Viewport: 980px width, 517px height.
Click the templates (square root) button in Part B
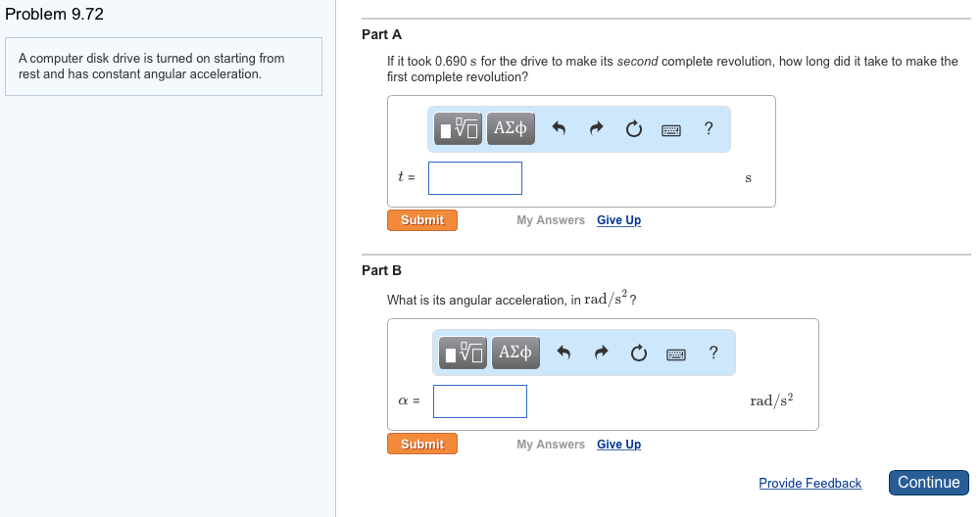pos(464,352)
